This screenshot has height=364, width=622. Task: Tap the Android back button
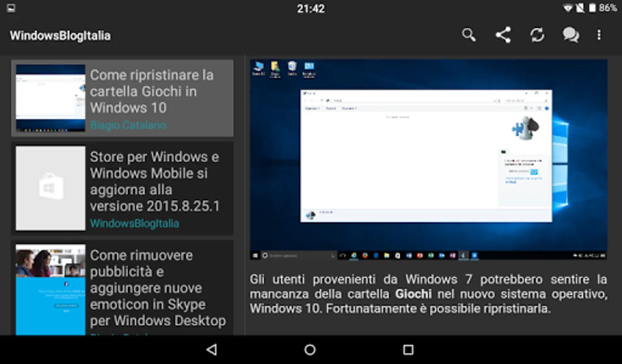click(212, 350)
